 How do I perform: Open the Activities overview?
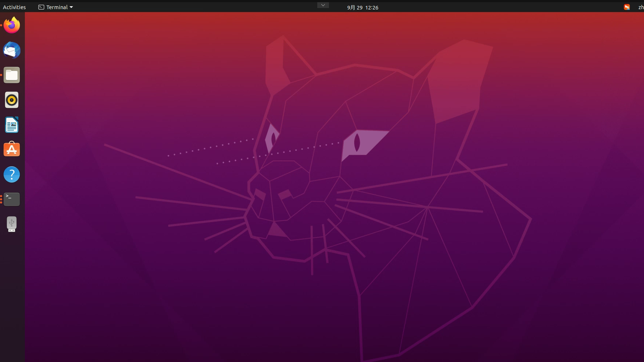point(14,7)
